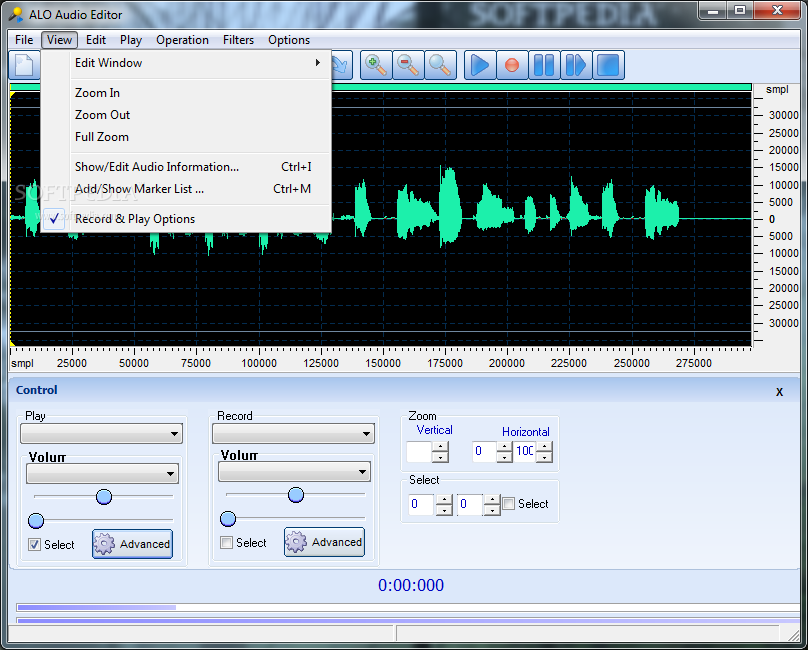Viewport: 808px width, 650px height.
Task: Click the Play-from-pause step toolbar button
Action: coord(576,65)
